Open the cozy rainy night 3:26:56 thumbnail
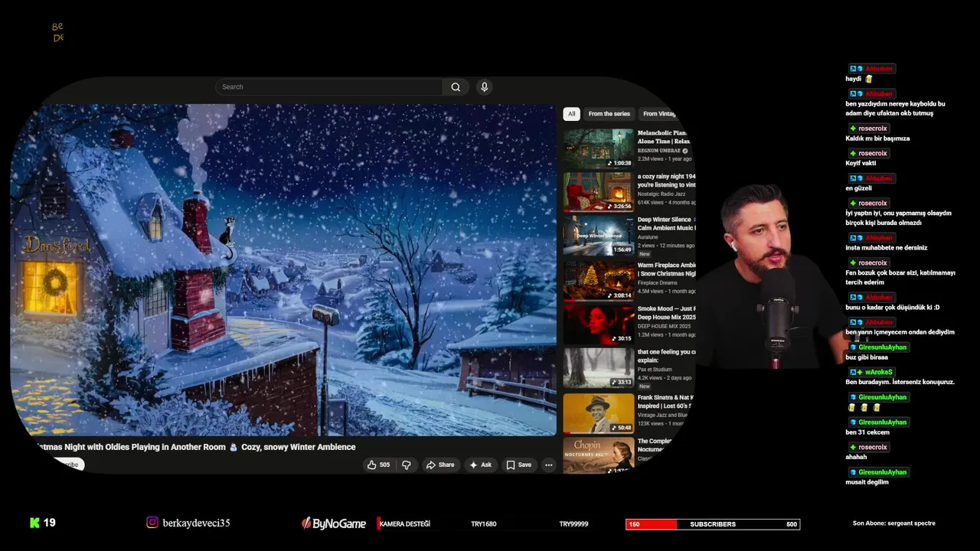The width and height of the screenshot is (980, 551). 599,192
